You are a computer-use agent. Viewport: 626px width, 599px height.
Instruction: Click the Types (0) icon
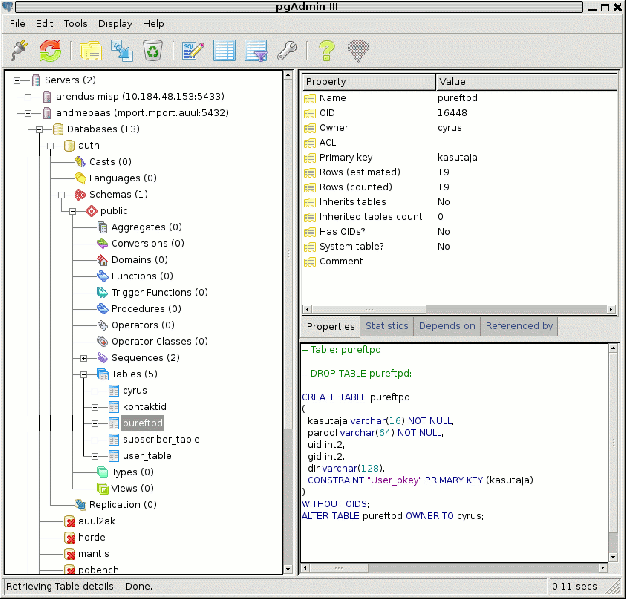[103, 472]
